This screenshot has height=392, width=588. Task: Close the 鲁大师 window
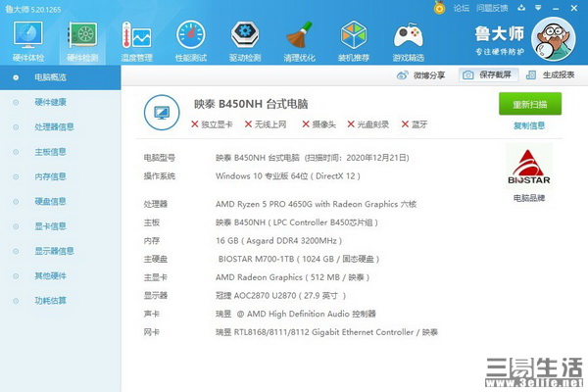pos(573,8)
